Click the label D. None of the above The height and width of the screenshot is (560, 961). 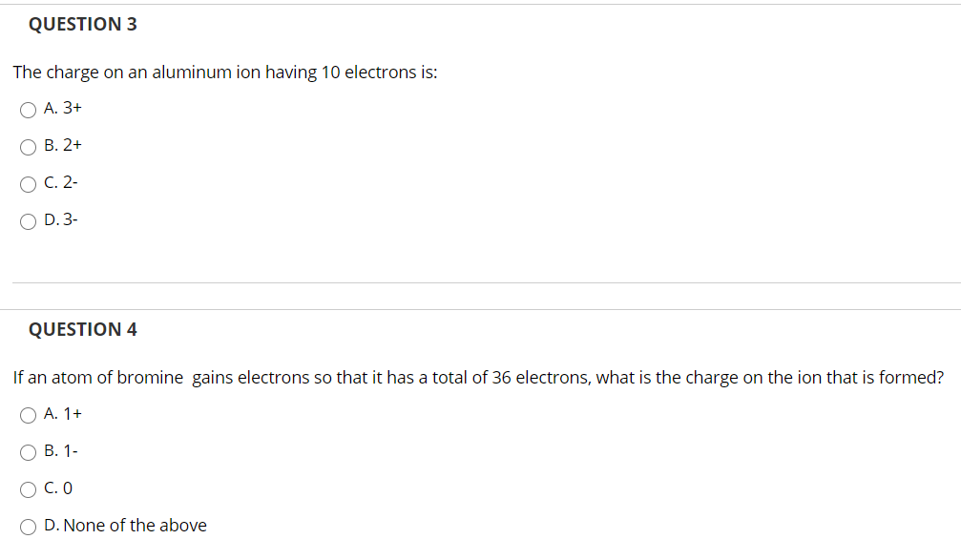125,525
